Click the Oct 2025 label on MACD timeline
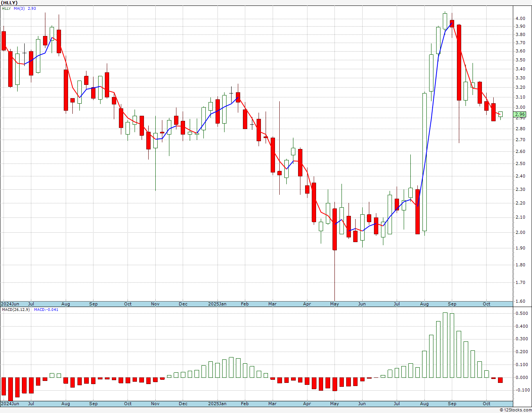Viewport: 532px width, 413px height. [x=486, y=404]
